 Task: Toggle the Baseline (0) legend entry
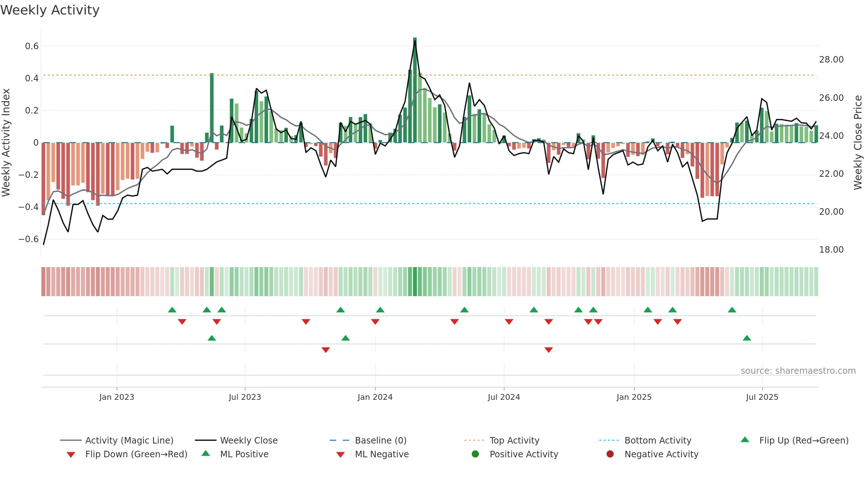(x=368, y=440)
